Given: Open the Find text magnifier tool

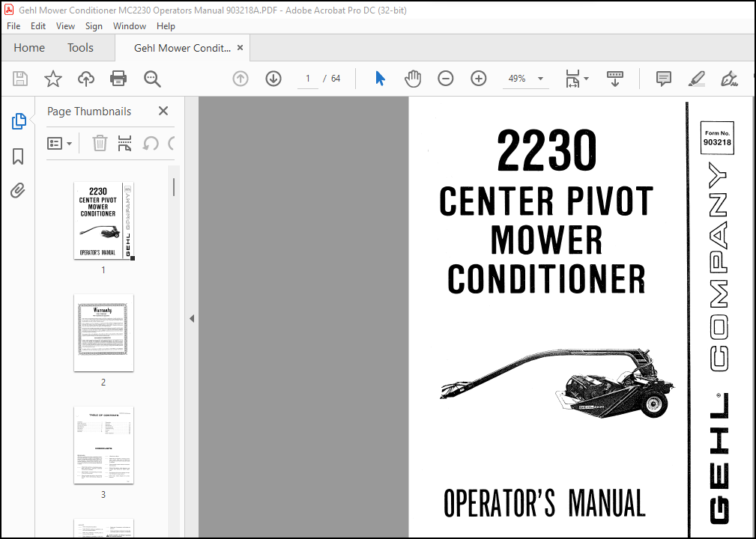Looking at the screenshot, I should pos(152,79).
